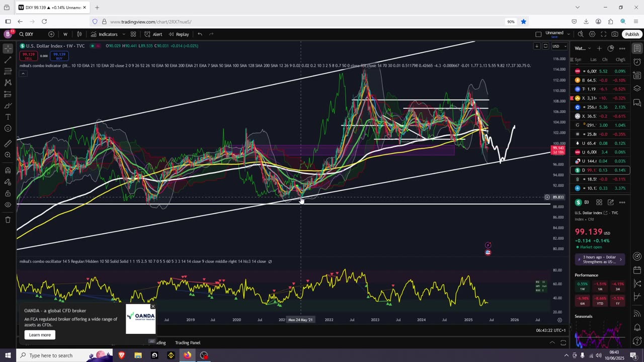Start bar Replay mode
This screenshot has height=362, width=644.
coord(179,34)
